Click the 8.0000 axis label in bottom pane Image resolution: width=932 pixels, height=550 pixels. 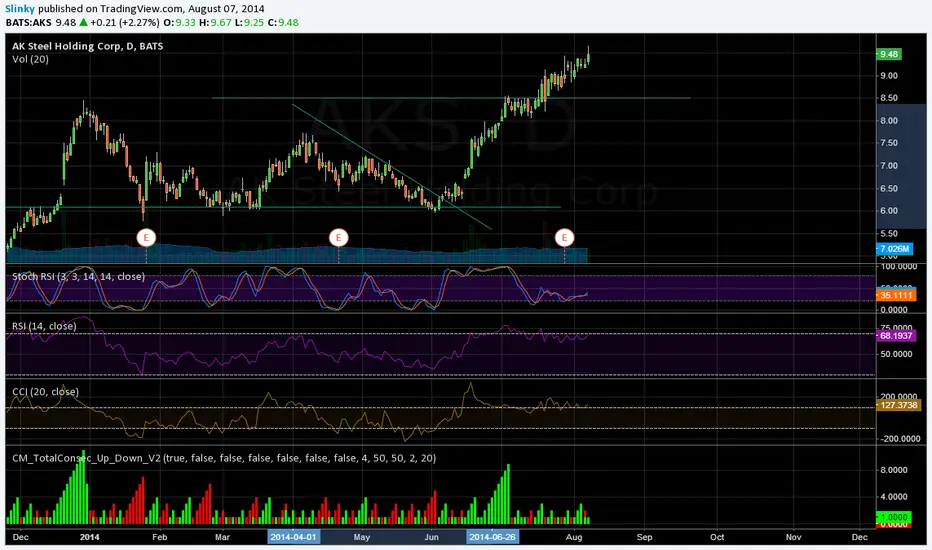pos(894,470)
